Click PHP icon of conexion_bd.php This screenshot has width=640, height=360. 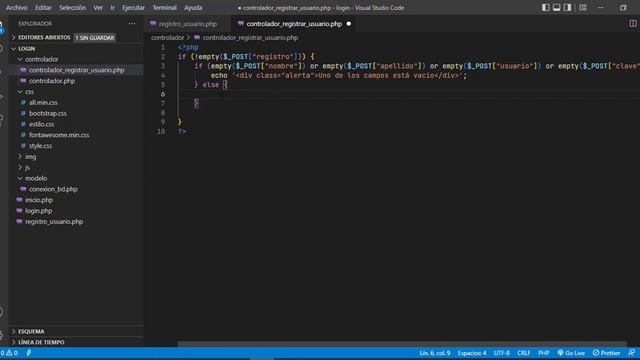click(23, 189)
